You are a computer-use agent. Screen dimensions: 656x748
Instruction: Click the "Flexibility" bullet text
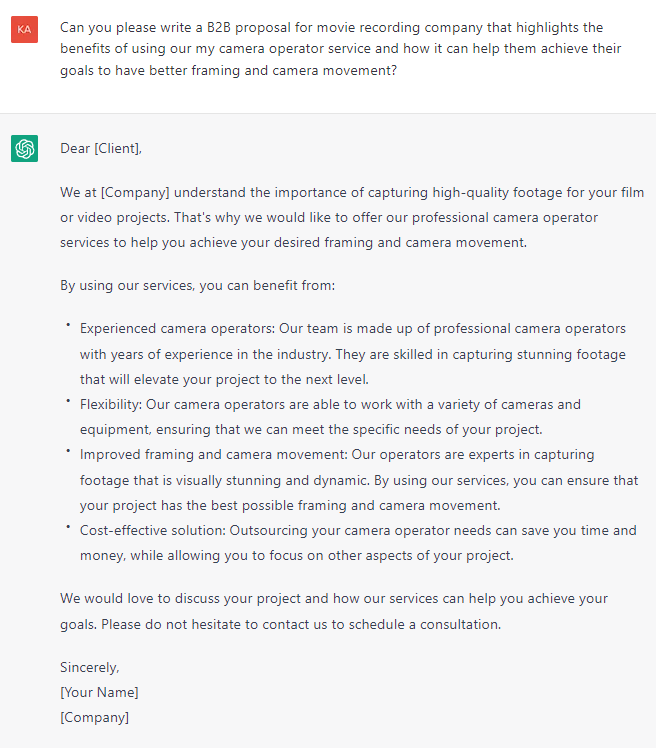[112, 405]
